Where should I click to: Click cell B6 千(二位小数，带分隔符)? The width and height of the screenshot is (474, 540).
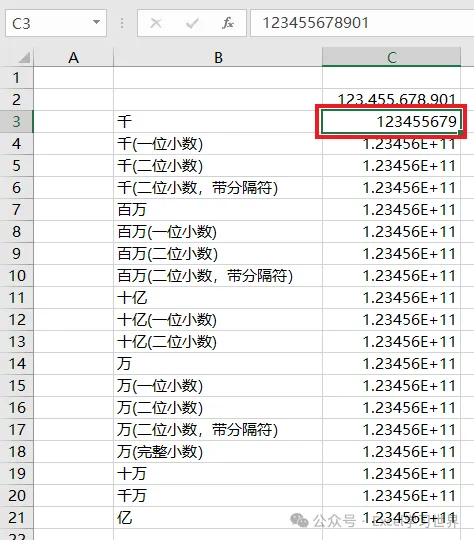(x=218, y=188)
